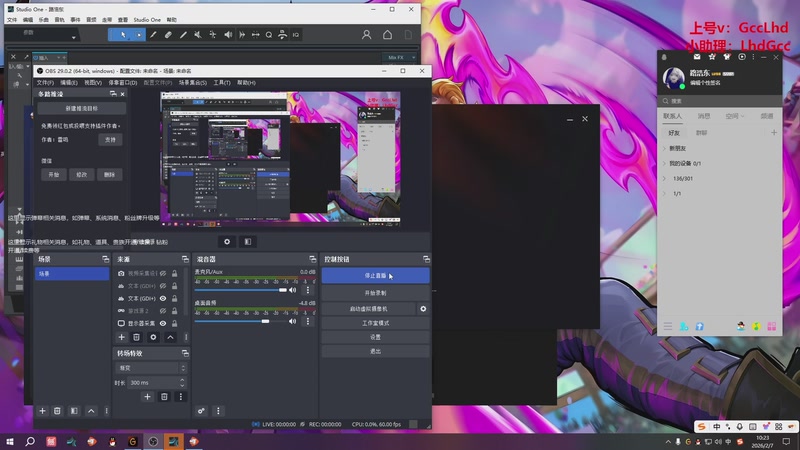
Task: Mute the Mic/Aux audio channel
Action: click(x=293, y=290)
